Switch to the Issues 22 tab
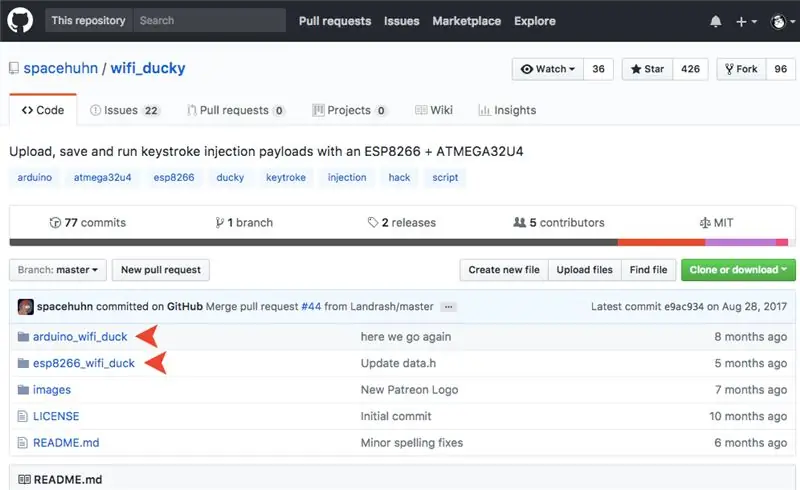The image size is (800, 490). point(125,110)
